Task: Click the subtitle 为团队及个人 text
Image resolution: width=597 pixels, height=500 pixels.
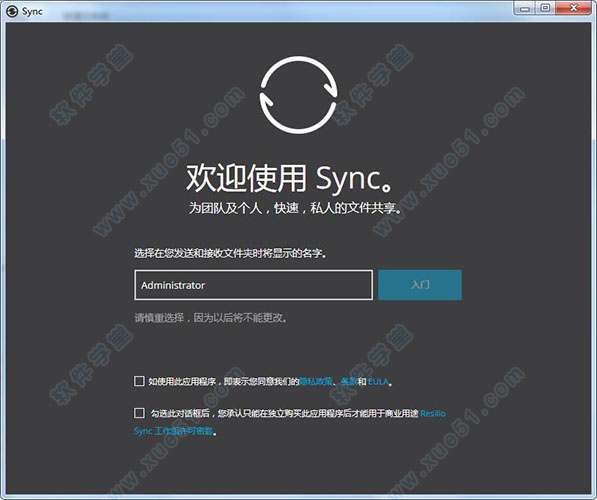Action: click(225, 208)
